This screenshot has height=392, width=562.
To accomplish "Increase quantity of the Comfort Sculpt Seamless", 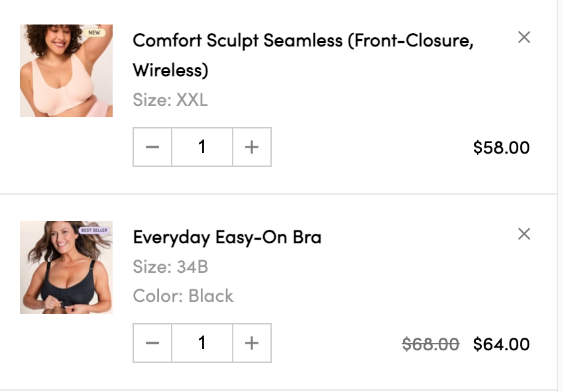I will 252,147.
